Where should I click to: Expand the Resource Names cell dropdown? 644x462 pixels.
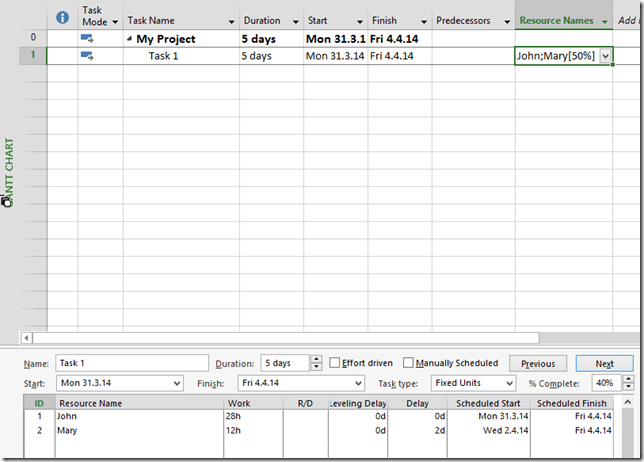click(x=603, y=57)
